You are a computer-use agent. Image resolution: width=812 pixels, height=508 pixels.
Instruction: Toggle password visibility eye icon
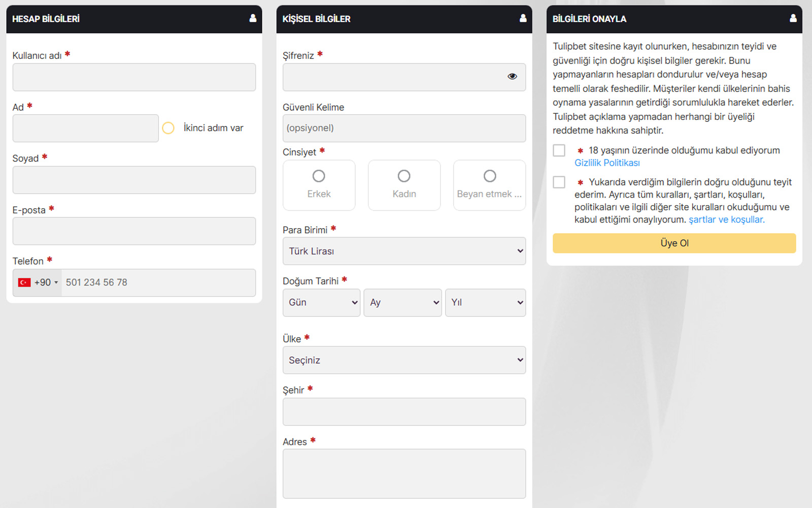(512, 77)
